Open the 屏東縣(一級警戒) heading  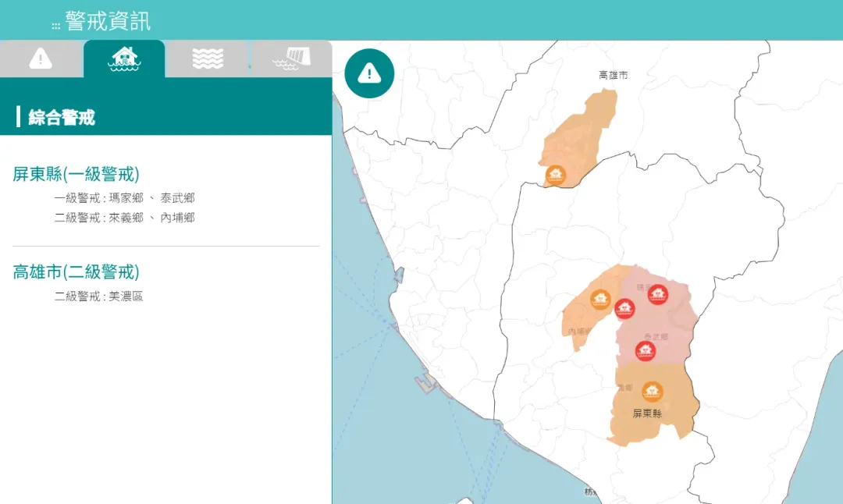click(x=76, y=174)
